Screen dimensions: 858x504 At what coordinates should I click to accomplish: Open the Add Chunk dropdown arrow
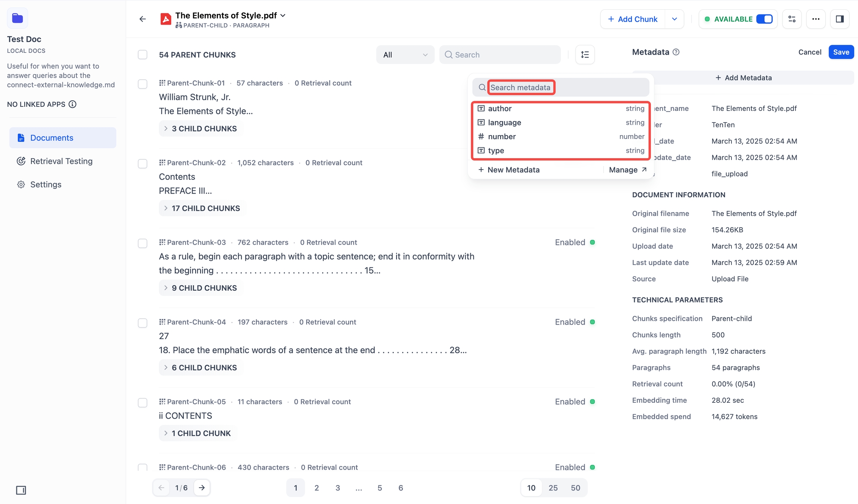tap(674, 19)
